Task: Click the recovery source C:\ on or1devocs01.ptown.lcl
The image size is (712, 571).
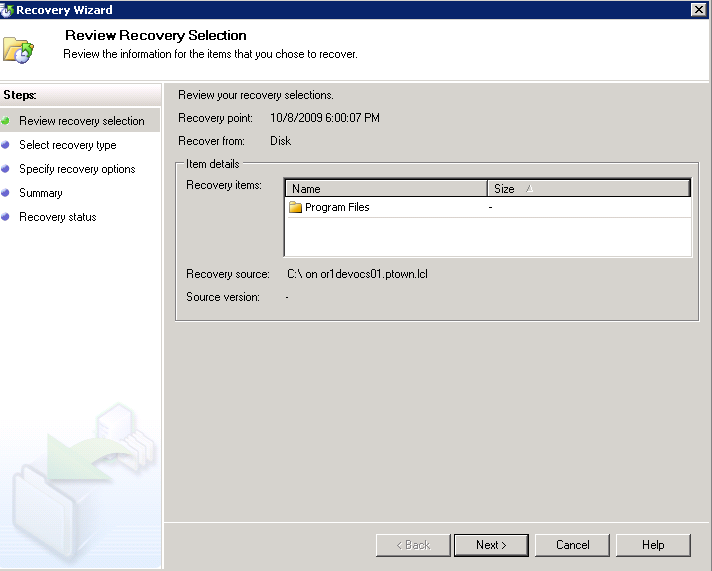Action: click(357, 274)
